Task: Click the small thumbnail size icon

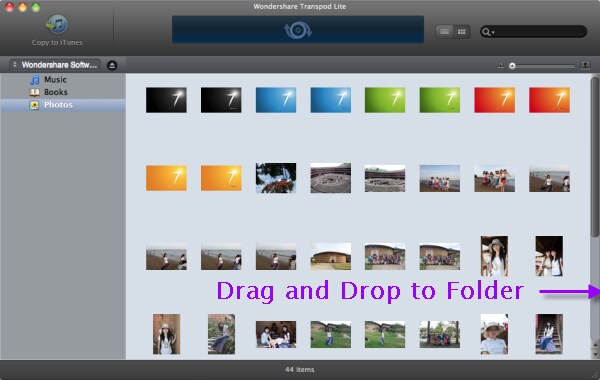Action: (501, 66)
